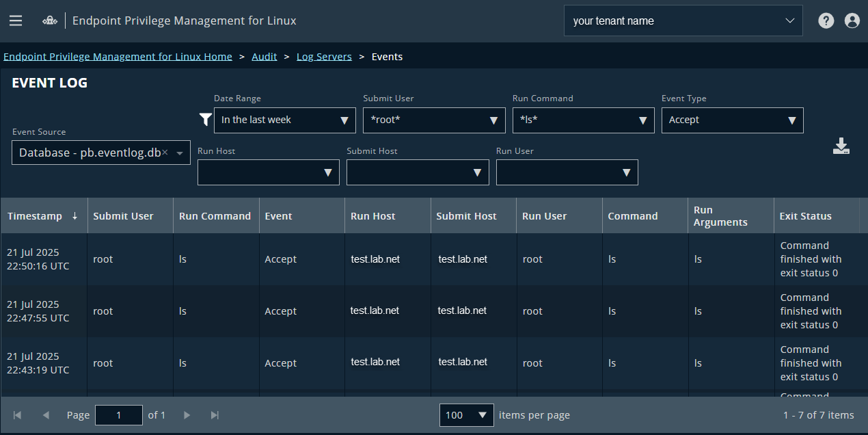This screenshot has width=868, height=435.
Task: Open the Submit User filter dropdown
Action: point(434,120)
